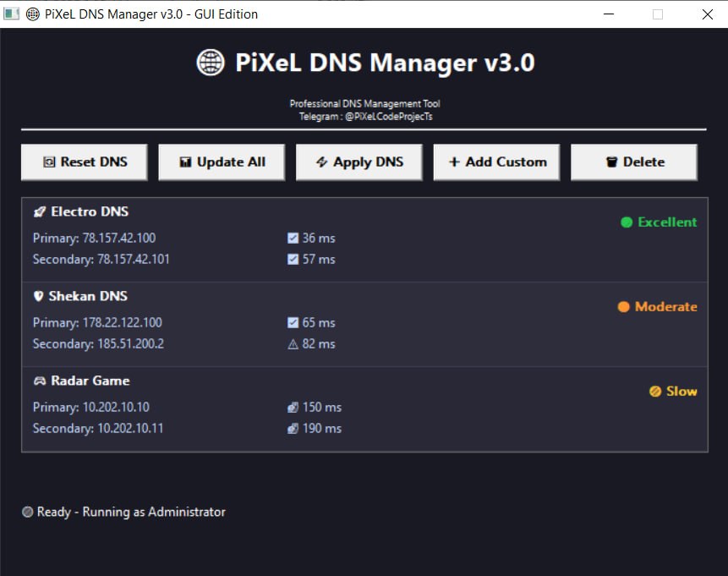This screenshot has width=728, height=576.
Task: Click the slow icon beside 190 ms
Action: [x=292, y=428]
